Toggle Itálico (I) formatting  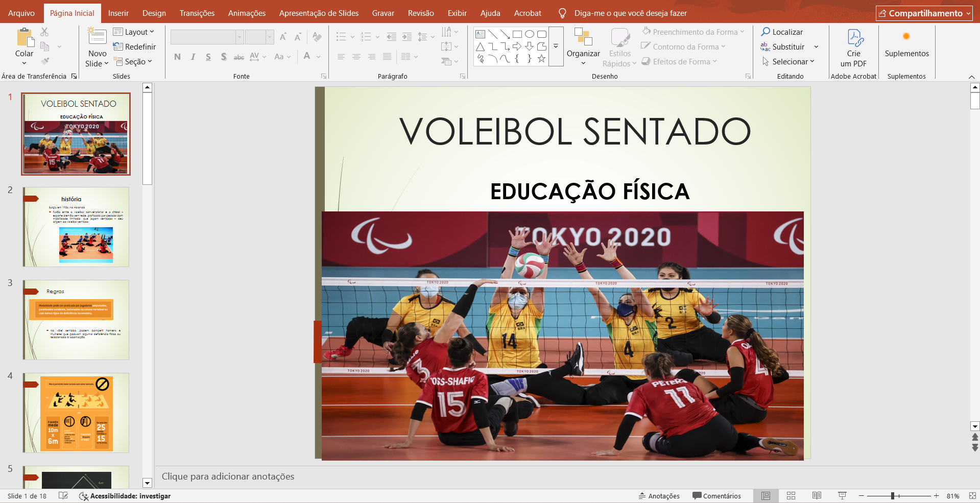tap(193, 57)
